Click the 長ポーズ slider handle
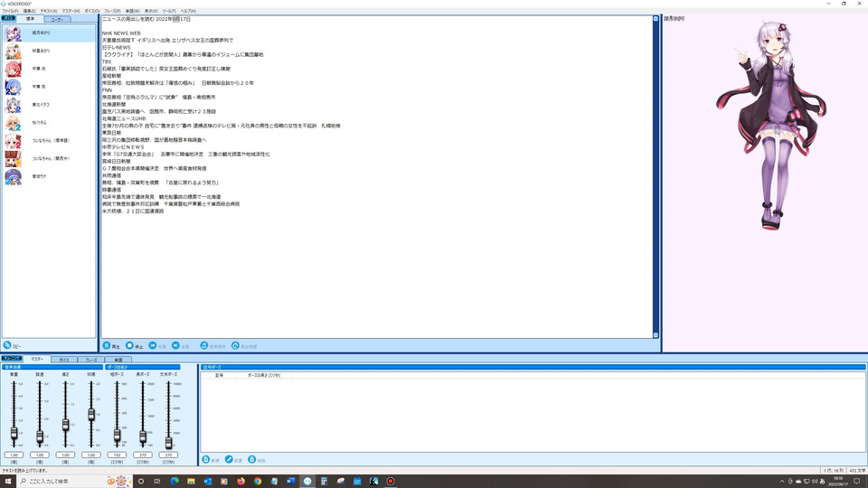Image resolution: width=868 pixels, height=488 pixels. pos(143,437)
